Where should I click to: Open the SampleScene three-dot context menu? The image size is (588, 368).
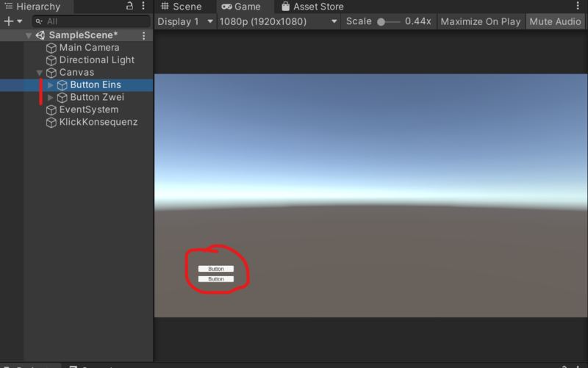pyautogui.click(x=143, y=35)
